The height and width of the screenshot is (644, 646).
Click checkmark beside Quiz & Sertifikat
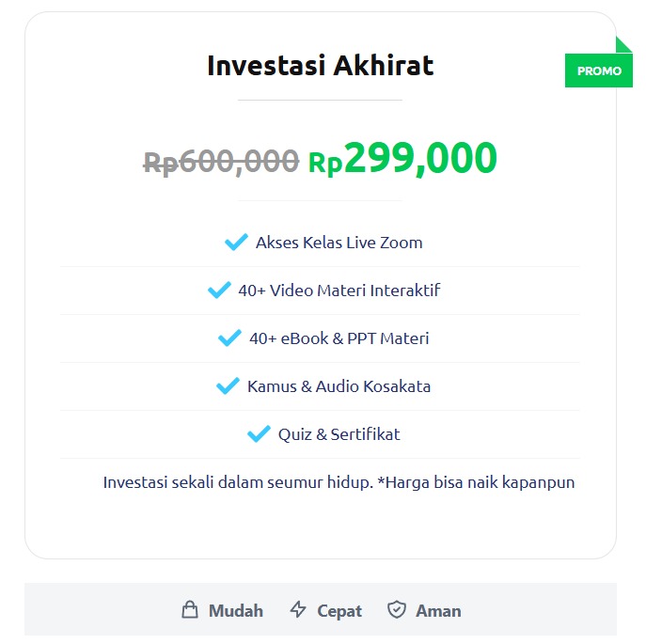(x=259, y=434)
